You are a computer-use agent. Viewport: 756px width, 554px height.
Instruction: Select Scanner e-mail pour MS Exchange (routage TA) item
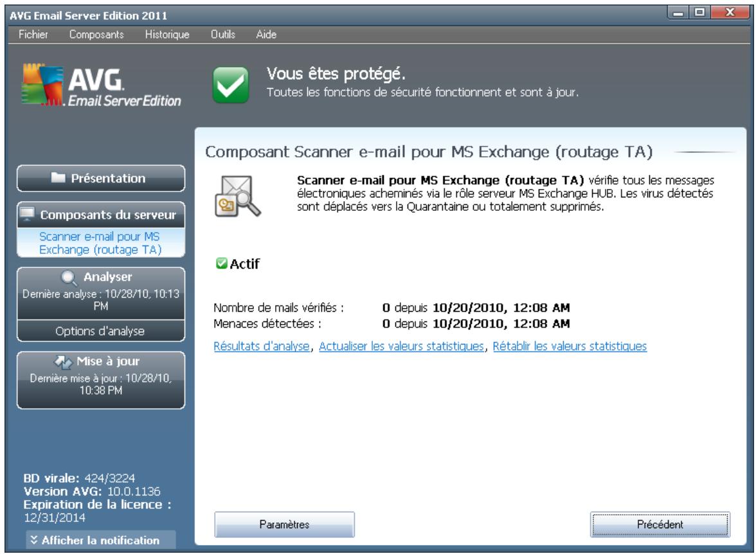pyautogui.click(x=100, y=243)
